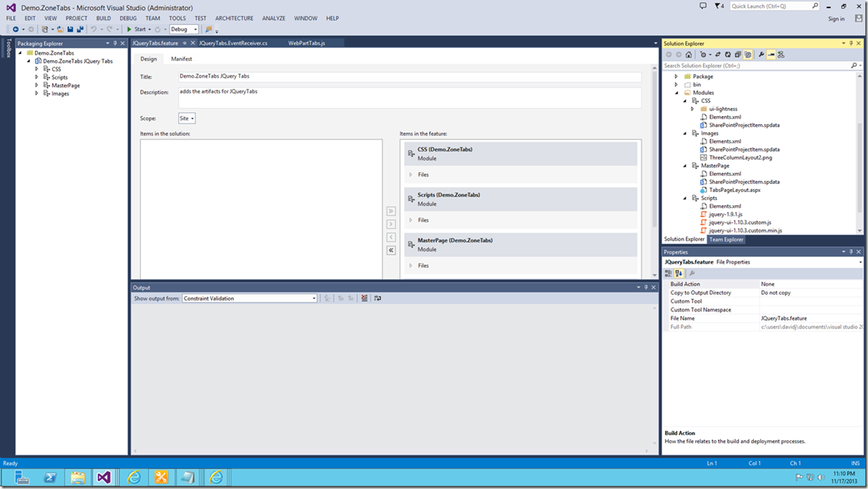
Task: Expand the Package folder in Solution Explorer
Action: 676,76
